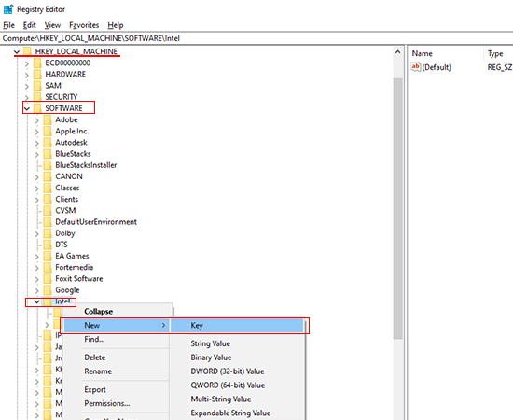The height and width of the screenshot is (420, 513).
Task: Select the SECURITY folder icon
Action: [37, 97]
